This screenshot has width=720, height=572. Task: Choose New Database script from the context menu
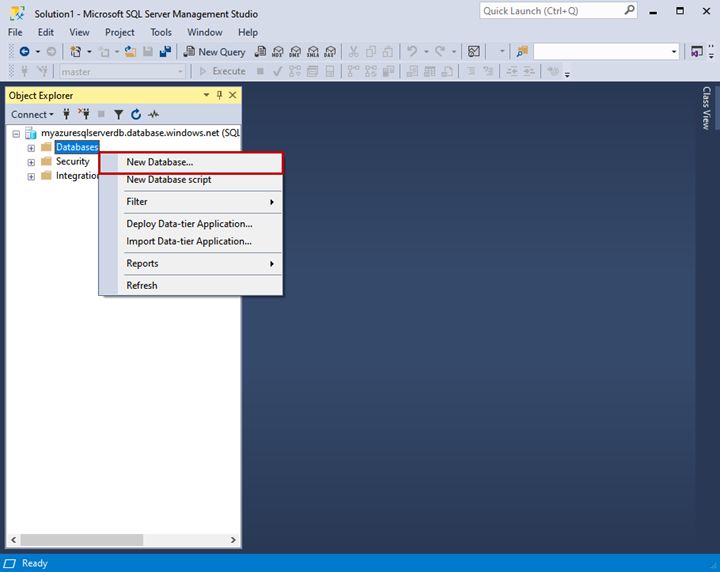tap(191, 179)
